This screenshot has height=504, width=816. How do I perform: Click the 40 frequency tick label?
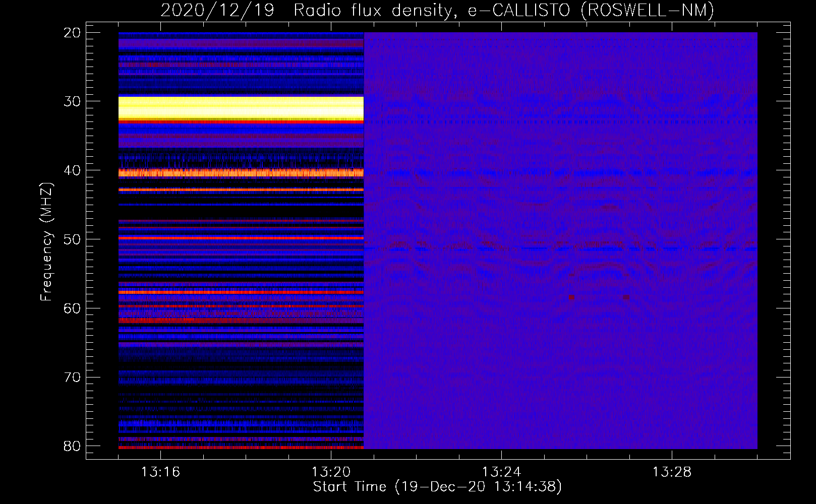coord(72,170)
